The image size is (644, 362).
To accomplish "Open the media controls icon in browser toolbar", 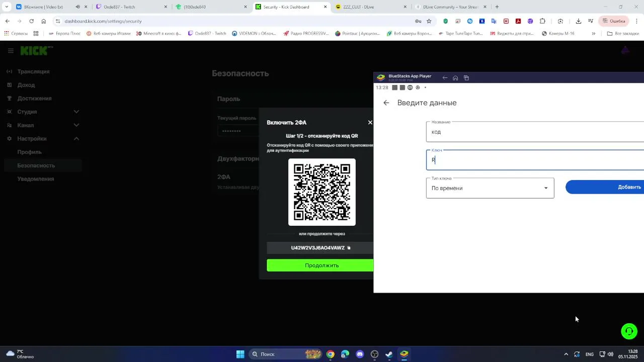I will pyautogui.click(x=590, y=21).
